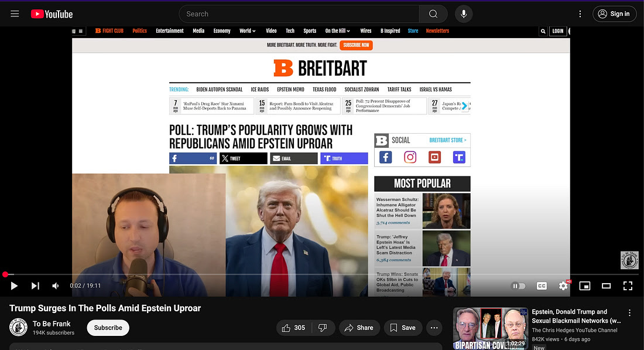This screenshot has width=644, height=350.
Task: Open the To Be Frank channel avatar
Action: click(19, 328)
